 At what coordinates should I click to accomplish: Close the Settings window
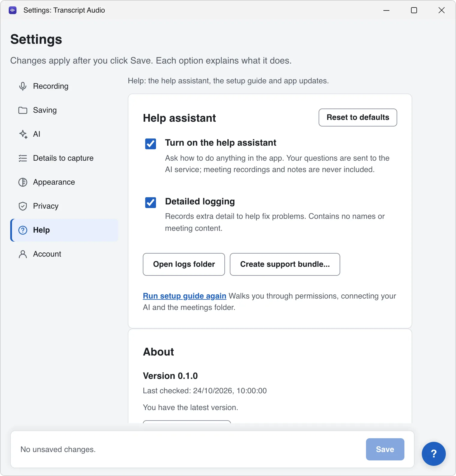pyautogui.click(x=442, y=10)
